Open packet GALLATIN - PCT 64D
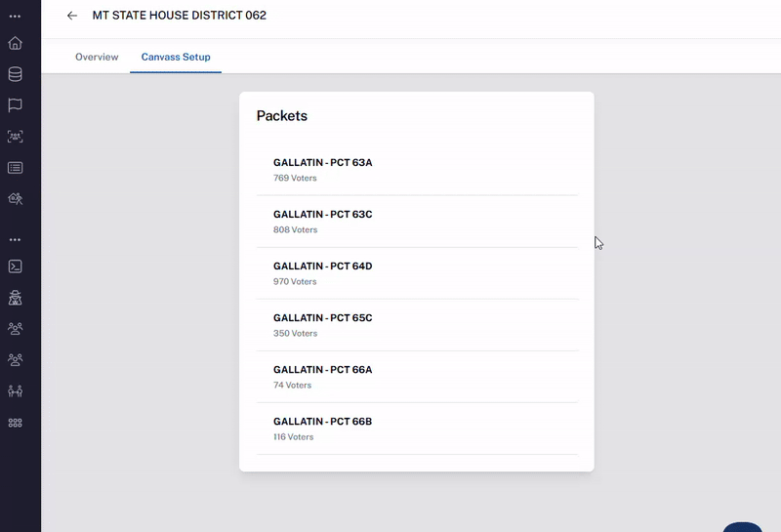The image size is (781, 532). [x=418, y=273]
